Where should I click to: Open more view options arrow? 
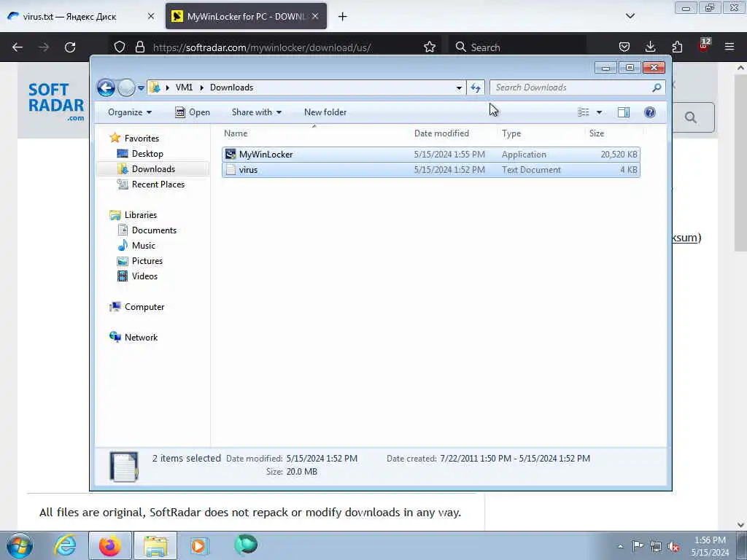600,112
